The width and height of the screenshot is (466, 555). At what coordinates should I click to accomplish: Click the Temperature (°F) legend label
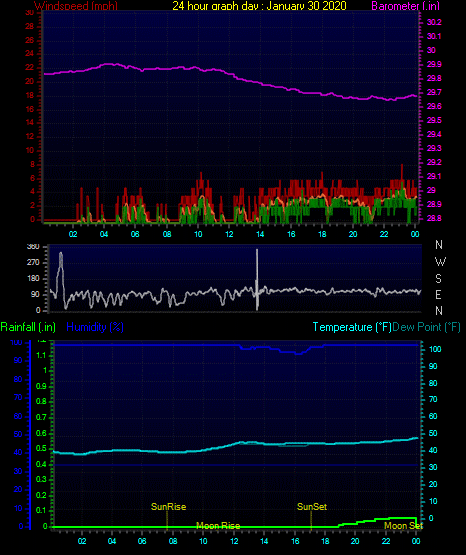[352, 327]
